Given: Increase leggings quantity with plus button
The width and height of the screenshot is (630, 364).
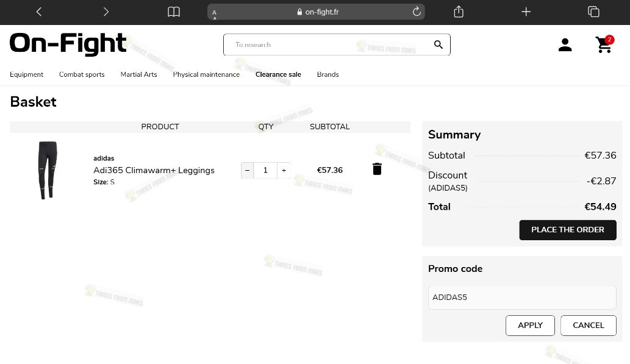Looking at the screenshot, I should 284,170.
